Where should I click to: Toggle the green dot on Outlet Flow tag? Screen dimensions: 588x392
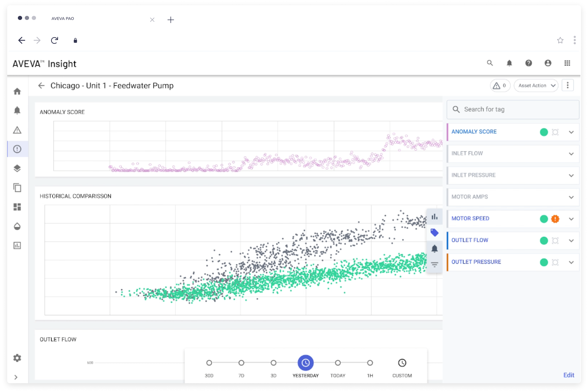(x=544, y=240)
